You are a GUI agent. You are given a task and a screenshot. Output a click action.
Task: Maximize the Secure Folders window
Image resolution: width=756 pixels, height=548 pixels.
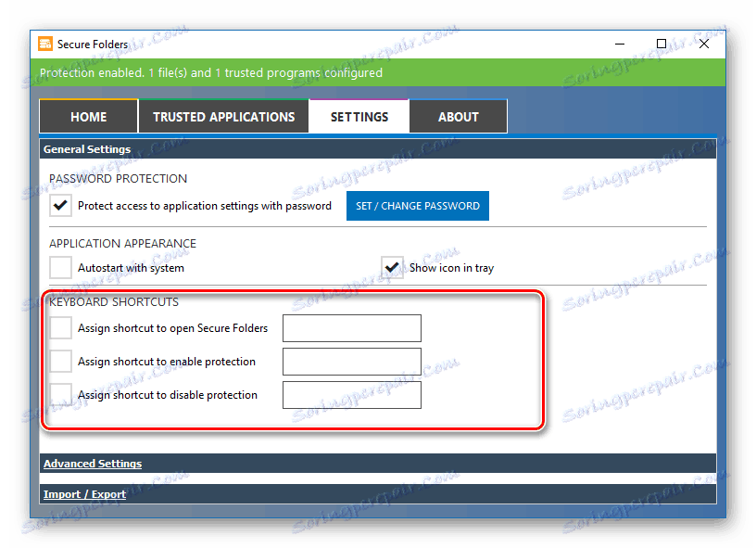coord(661,44)
